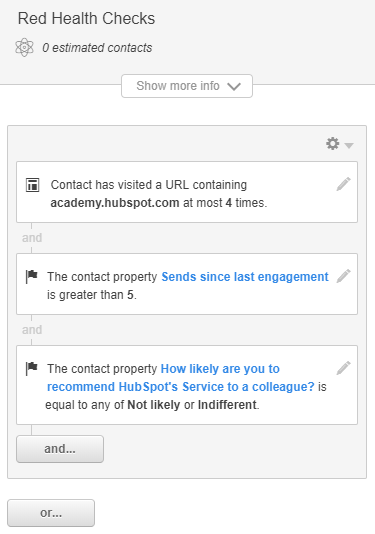Expand Show more info

coord(187,86)
